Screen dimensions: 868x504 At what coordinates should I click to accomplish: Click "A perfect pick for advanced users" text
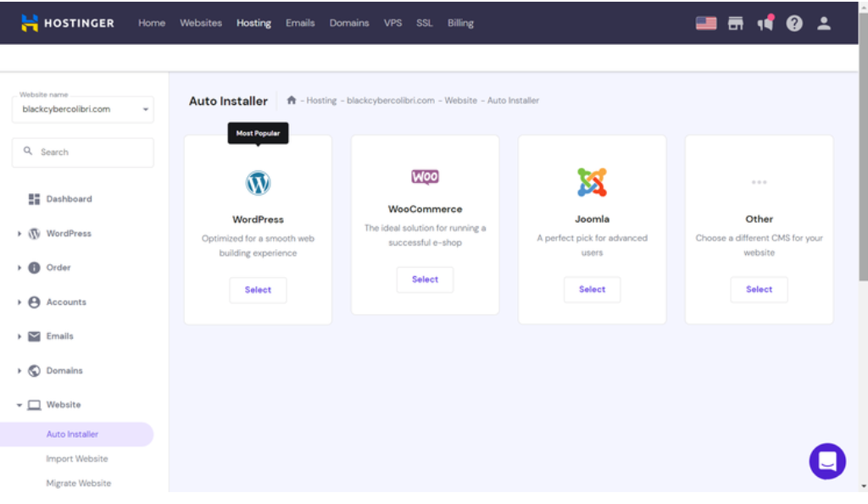pyautogui.click(x=592, y=245)
